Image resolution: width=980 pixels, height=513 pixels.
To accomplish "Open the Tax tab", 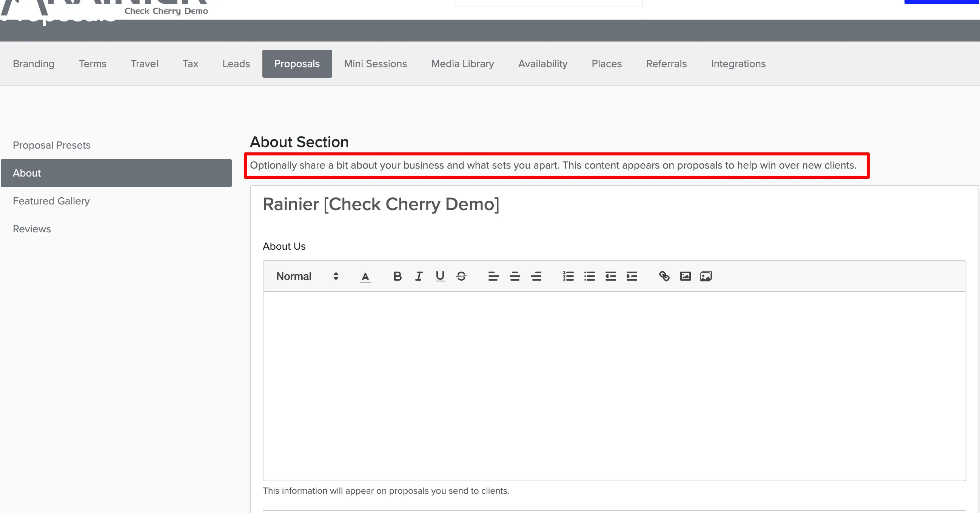I will (x=190, y=64).
